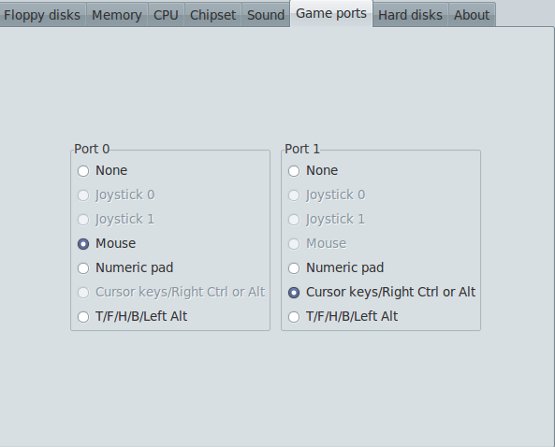Click the Game ports tab

[331, 13]
